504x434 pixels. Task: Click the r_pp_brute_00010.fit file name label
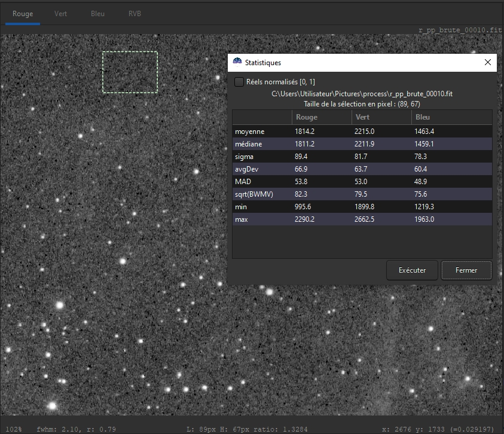point(459,29)
